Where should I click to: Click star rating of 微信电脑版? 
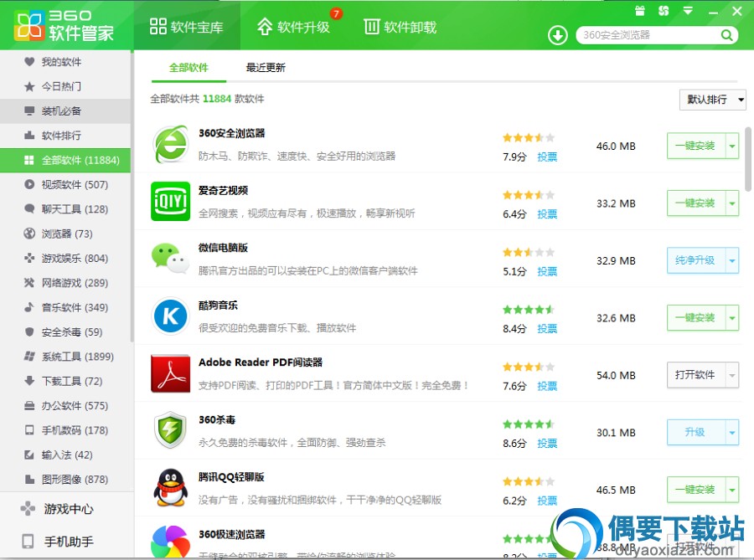click(x=529, y=252)
